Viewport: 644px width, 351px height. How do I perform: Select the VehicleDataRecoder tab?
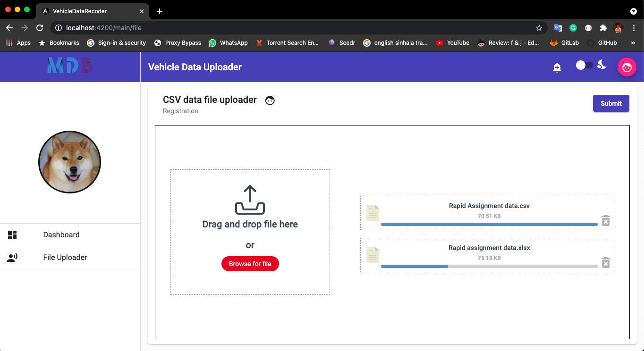pos(93,11)
